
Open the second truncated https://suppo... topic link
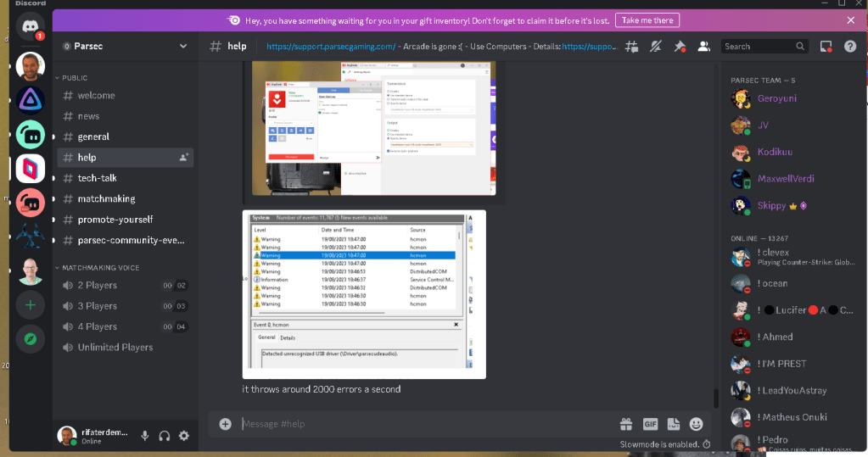point(590,47)
